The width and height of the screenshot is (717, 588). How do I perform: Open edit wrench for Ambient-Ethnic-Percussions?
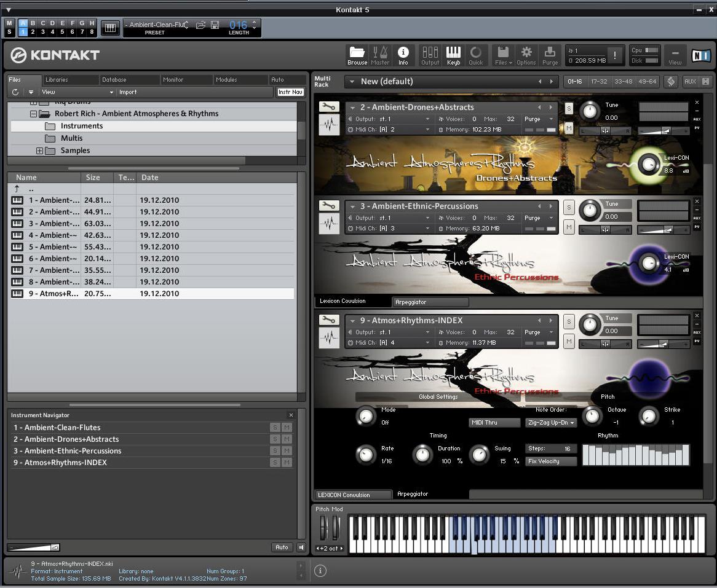pos(329,206)
